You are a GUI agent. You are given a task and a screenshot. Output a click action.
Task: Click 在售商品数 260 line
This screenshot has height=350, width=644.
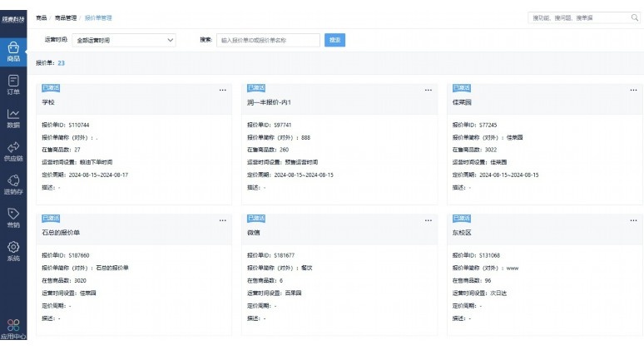pos(268,150)
